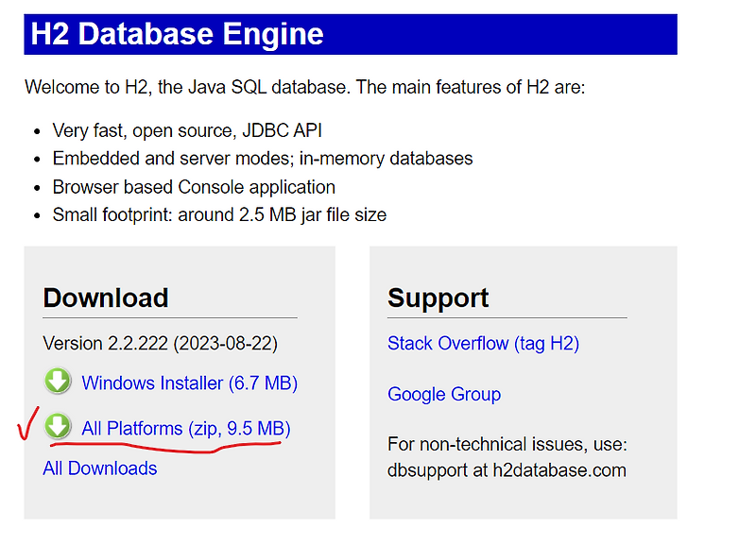Open the Google Group link
The width and height of the screenshot is (756, 545).
click(444, 394)
